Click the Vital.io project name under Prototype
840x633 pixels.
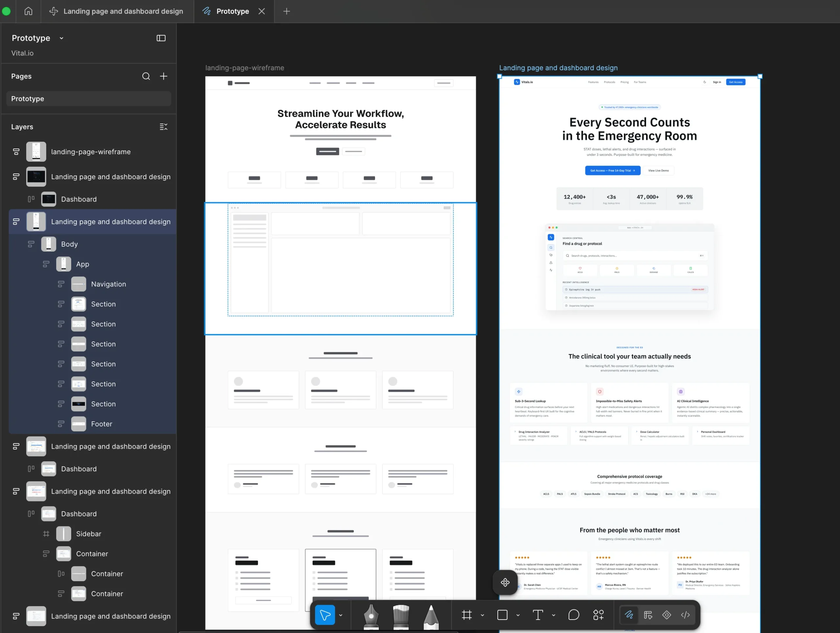[x=22, y=53]
